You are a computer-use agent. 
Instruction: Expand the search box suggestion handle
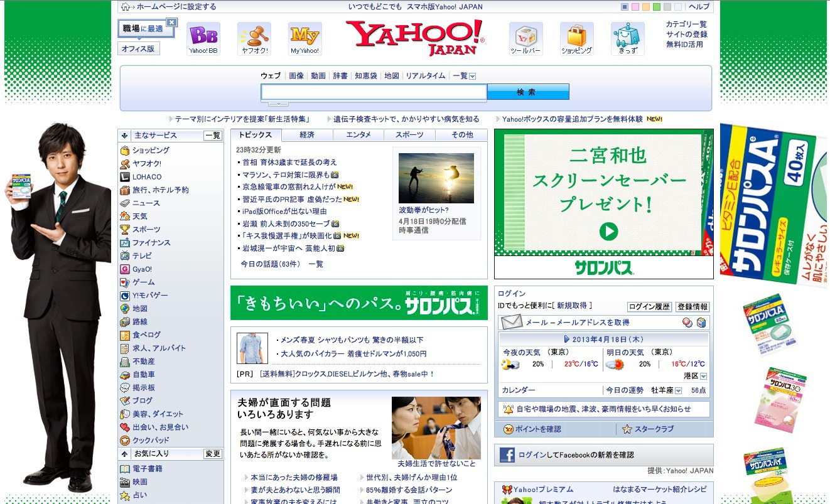click(x=278, y=103)
